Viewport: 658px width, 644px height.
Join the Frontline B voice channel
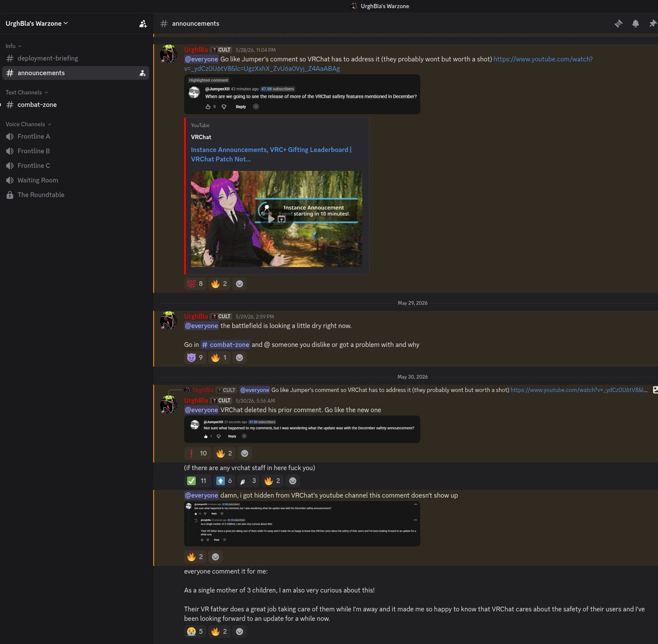pos(76,151)
